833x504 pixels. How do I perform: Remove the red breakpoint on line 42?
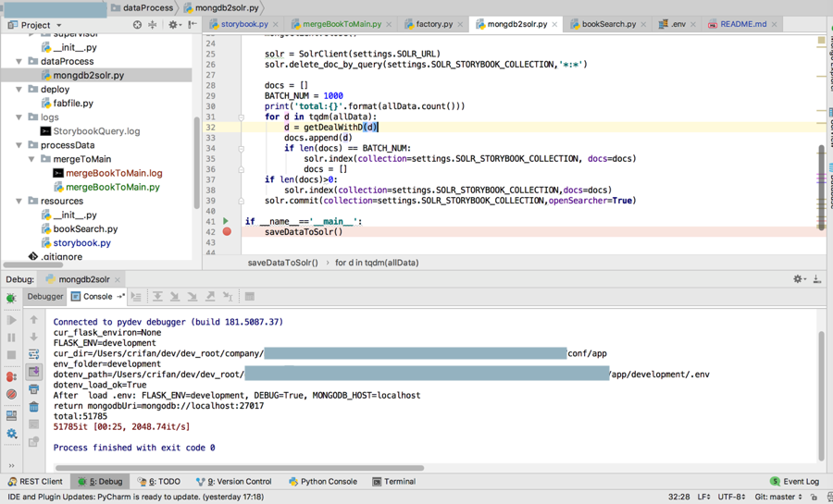click(x=226, y=232)
